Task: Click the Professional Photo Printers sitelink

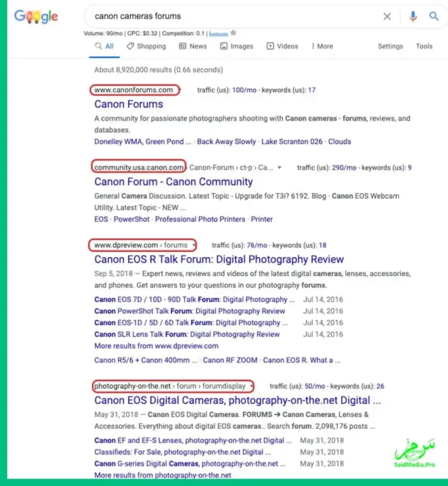Action: point(199,219)
